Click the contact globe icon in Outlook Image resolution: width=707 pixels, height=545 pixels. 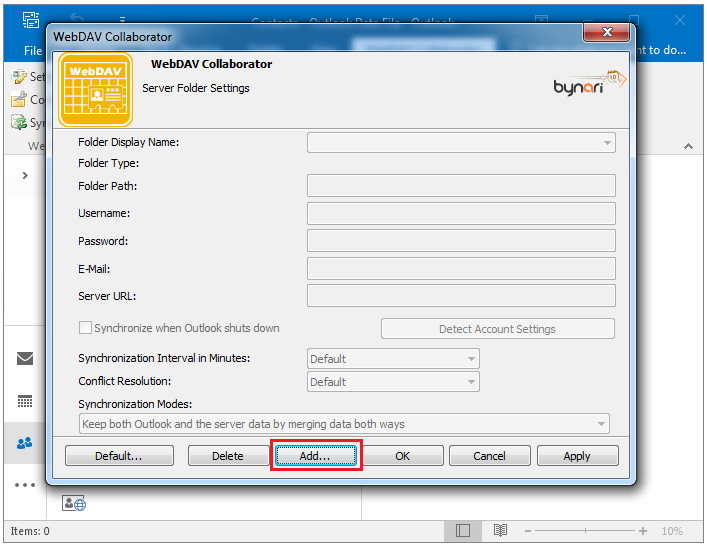[74, 503]
